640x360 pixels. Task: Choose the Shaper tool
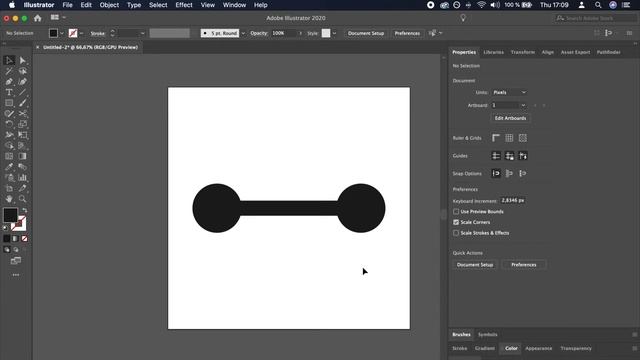tap(9, 113)
